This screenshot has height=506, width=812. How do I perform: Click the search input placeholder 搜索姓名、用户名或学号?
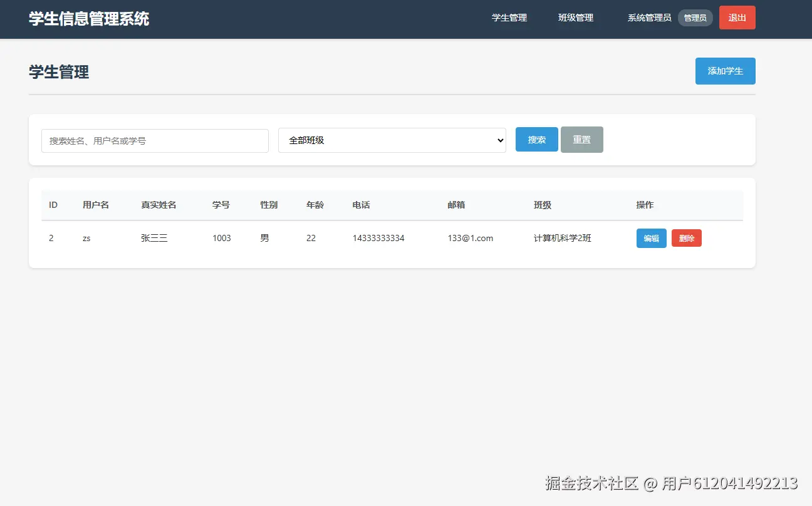(x=155, y=140)
